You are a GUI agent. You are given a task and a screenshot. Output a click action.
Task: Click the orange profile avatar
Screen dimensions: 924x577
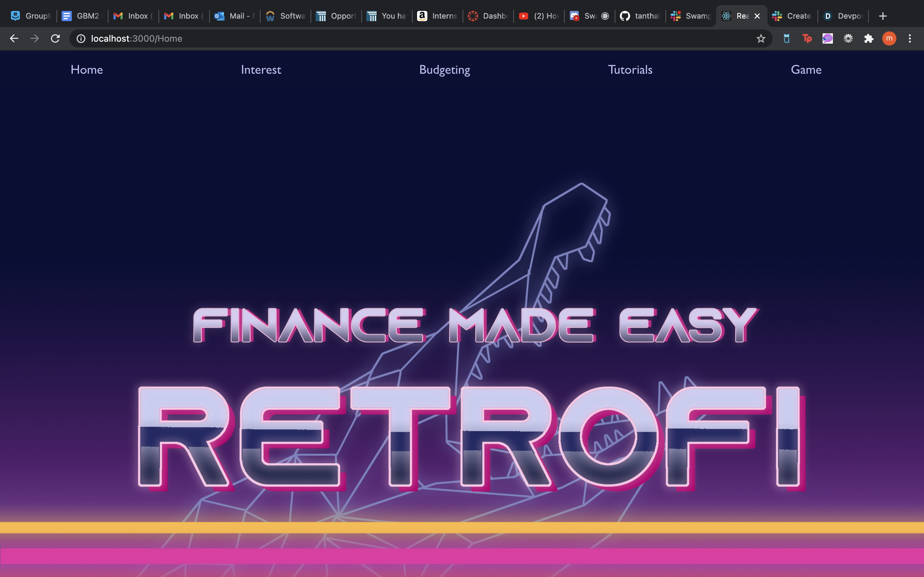(889, 38)
